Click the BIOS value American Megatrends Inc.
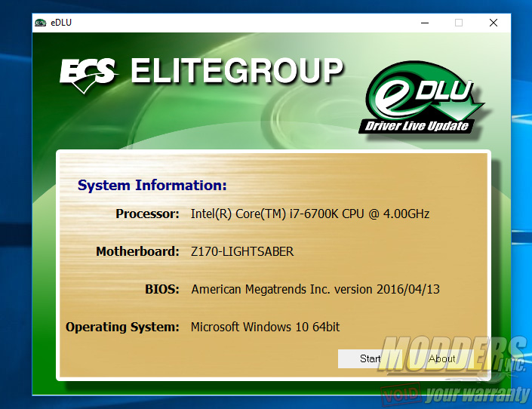532x409 pixels. point(260,289)
